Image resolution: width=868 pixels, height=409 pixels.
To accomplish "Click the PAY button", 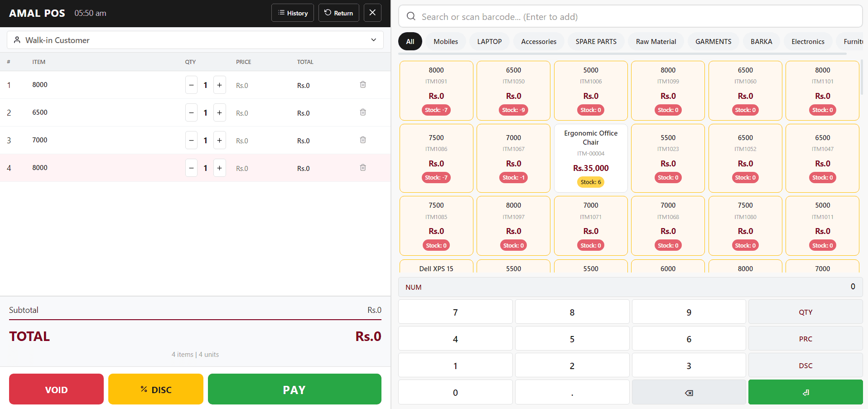I will tap(294, 390).
